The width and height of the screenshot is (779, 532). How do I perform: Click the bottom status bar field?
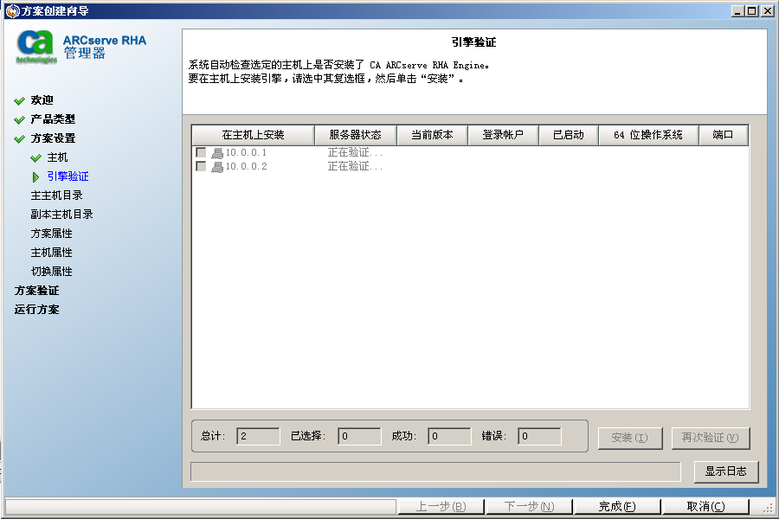point(200,507)
